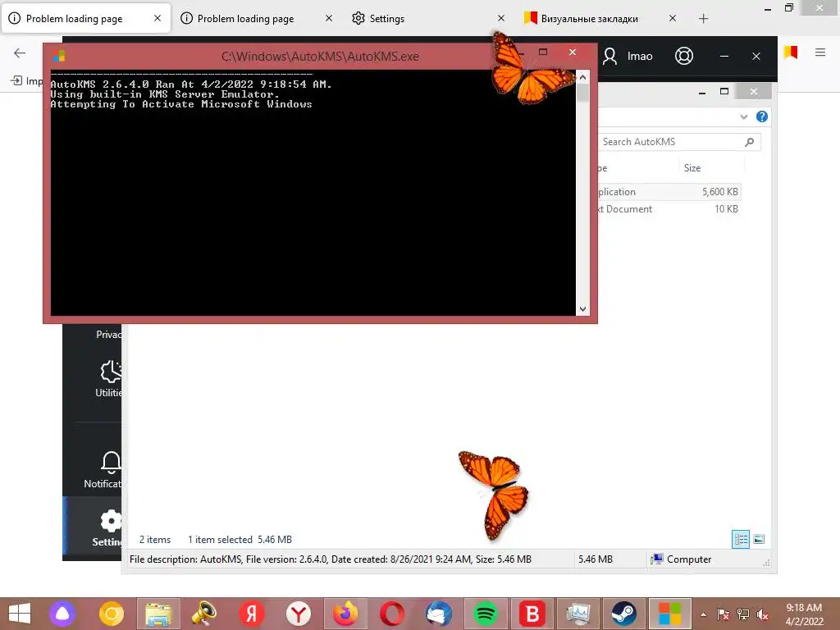
Task: Select the 5,600 KB application row
Action: [669, 192]
